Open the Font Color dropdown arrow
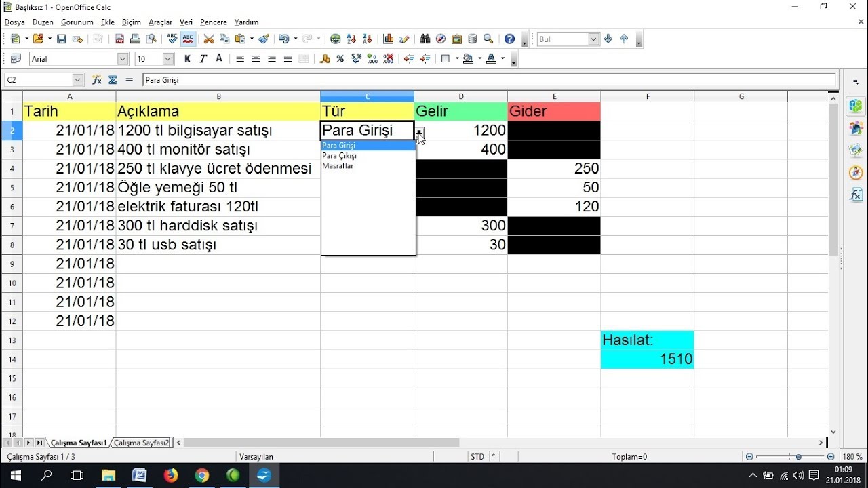Image resolution: width=868 pixels, height=488 pixels. [502, 59]
